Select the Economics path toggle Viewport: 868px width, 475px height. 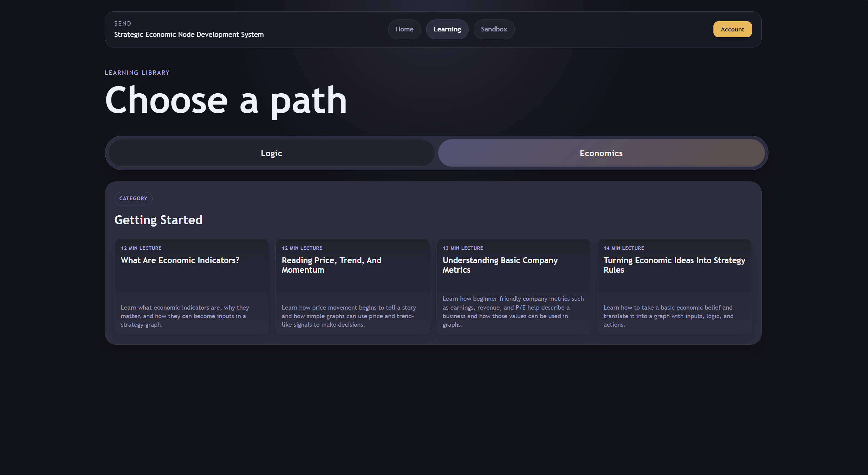click(x=601, y=153)
